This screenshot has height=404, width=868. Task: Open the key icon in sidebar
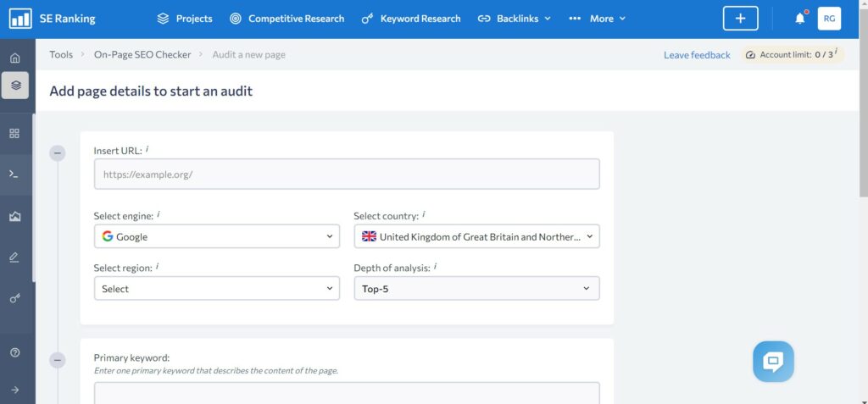(15, 298)
